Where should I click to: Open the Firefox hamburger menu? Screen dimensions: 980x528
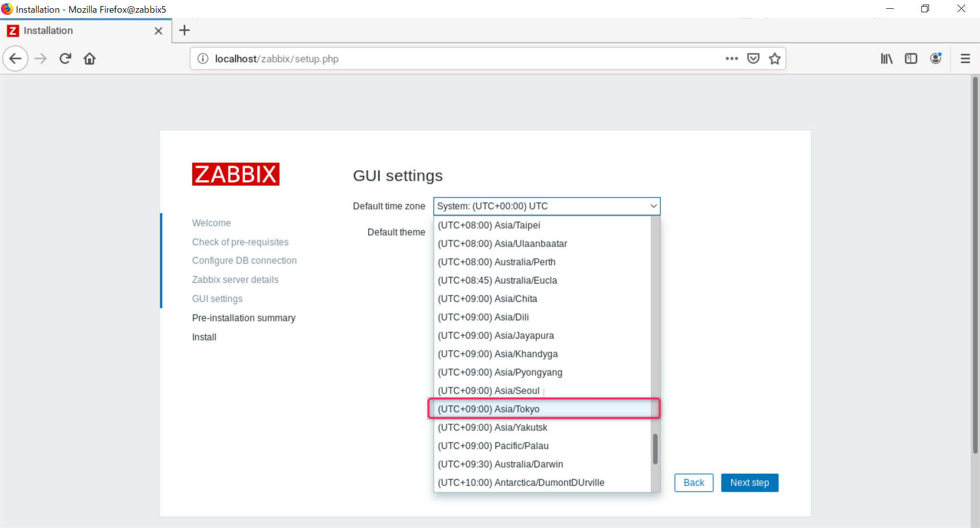[965, 59]
